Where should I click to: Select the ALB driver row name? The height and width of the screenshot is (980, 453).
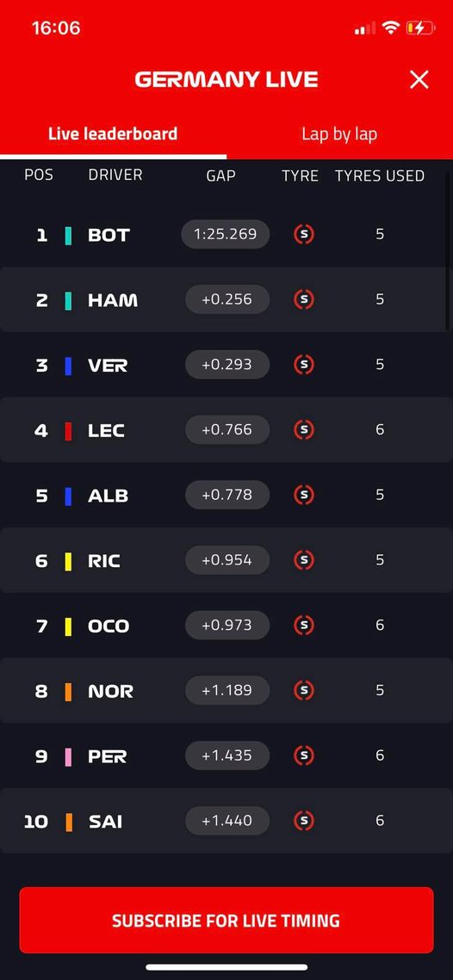point(109,496)
